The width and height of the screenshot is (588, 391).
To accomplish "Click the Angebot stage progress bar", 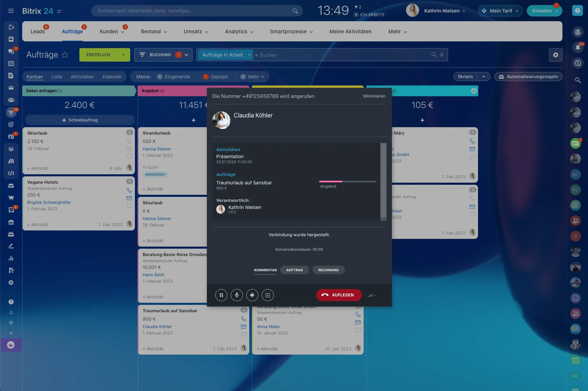I will 347,182.
